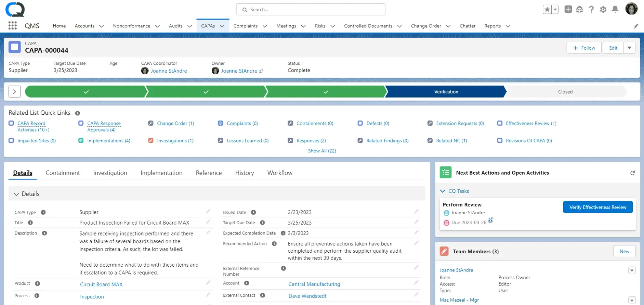Image resolution: width=644 pixels, height=305 pixels.
Task: Click New in Team Members
Action: 625,251
